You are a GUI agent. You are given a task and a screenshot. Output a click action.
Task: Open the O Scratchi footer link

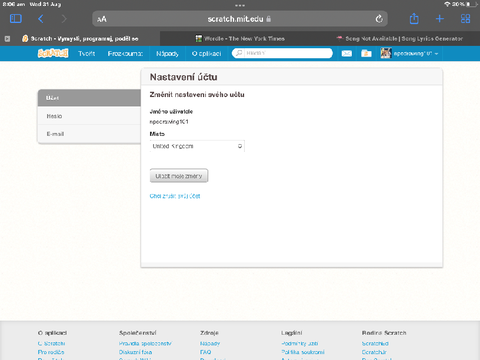[x=52, y=343]
